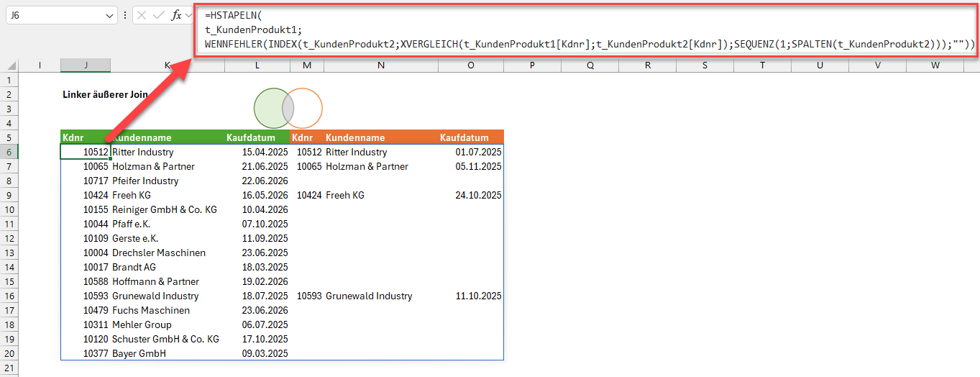This screenshot has height=377, width=980.
Task: Click the 'Linker äußerer Join' title cell
Action: point(105,94)
